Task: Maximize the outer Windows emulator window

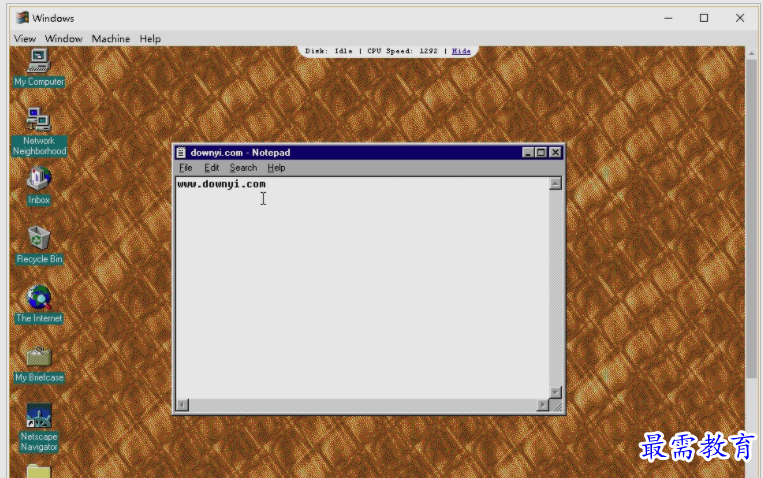Action: pyautogui.click(x=704, y=18)
